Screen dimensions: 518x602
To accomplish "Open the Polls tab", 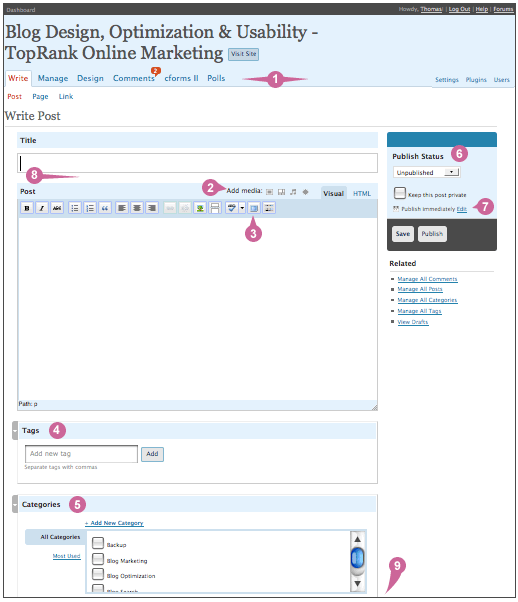I will [216, 78].
